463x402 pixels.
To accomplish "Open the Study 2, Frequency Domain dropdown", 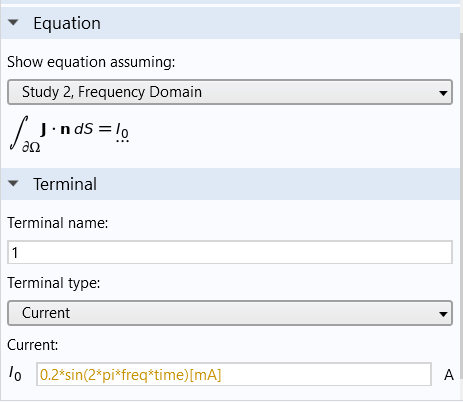I will point(230,92).
